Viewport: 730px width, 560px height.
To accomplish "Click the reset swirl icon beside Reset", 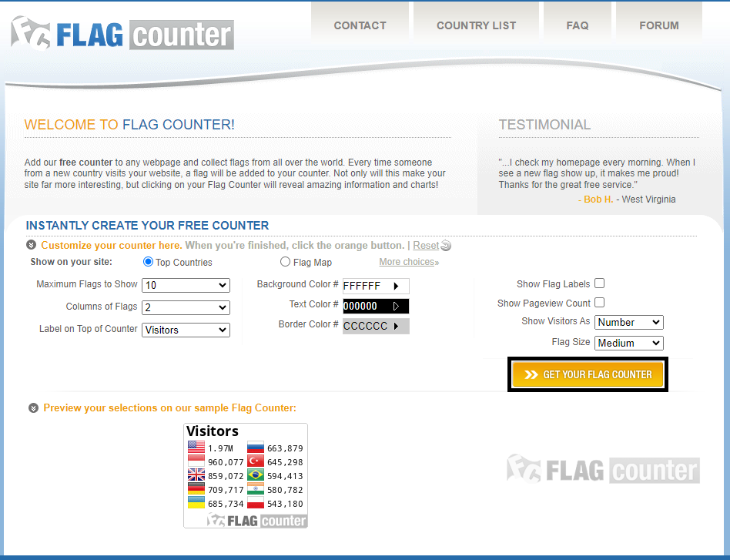I will click(446, 246).
